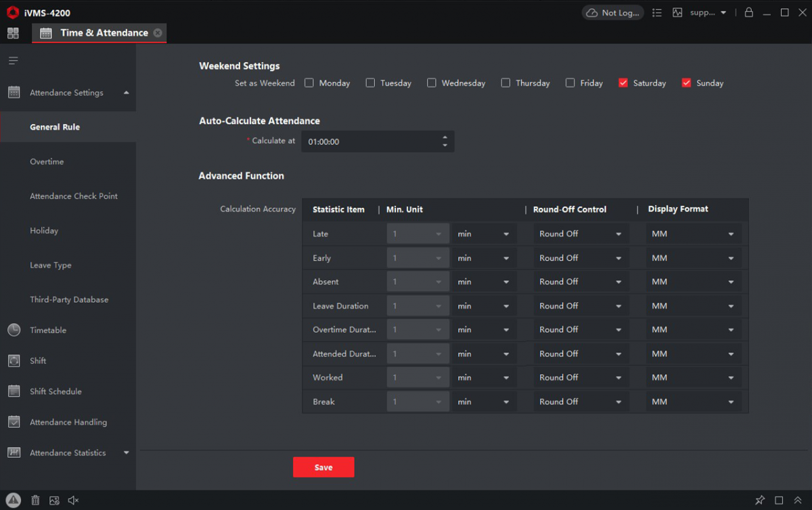Enable Monday as weekend
Screen dimensions: 812x510
click(x=309, y=83)
